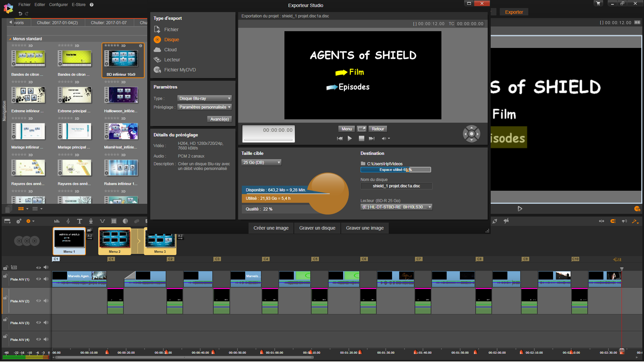
Task: Click the export preview scrubber bar
Action: pyautogui.click(x=268, y=139)
